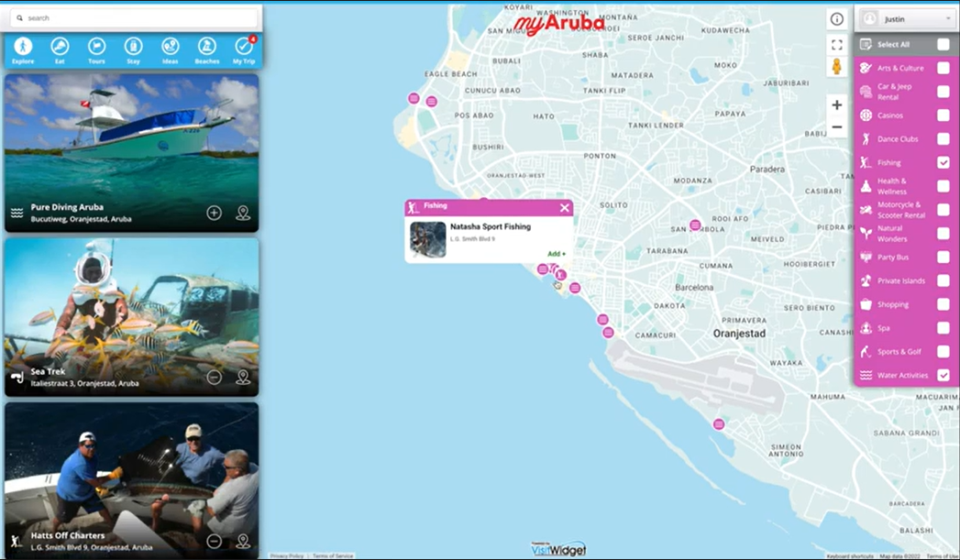
Task: Open the map info button
Action: 837,19
